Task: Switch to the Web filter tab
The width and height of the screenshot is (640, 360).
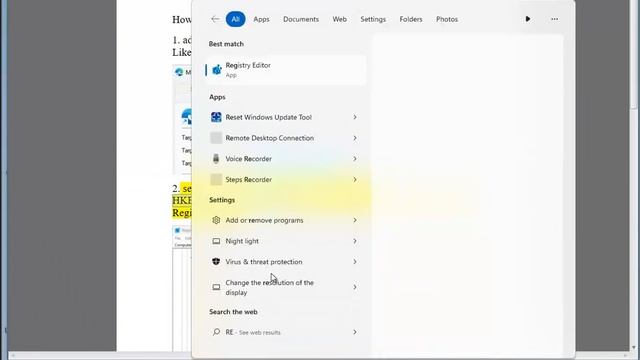Action: point(340,19)
